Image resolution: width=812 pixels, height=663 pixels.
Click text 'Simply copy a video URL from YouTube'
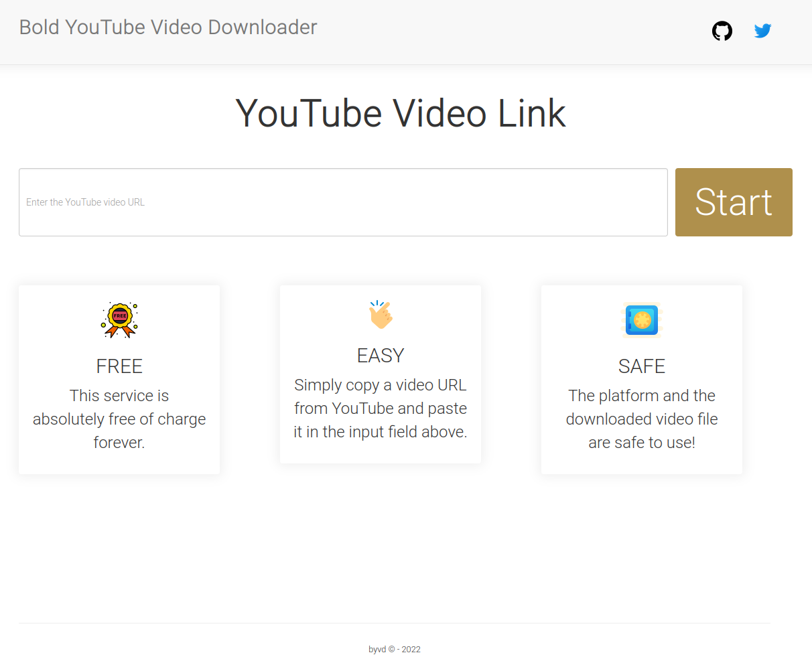[381, 396]
